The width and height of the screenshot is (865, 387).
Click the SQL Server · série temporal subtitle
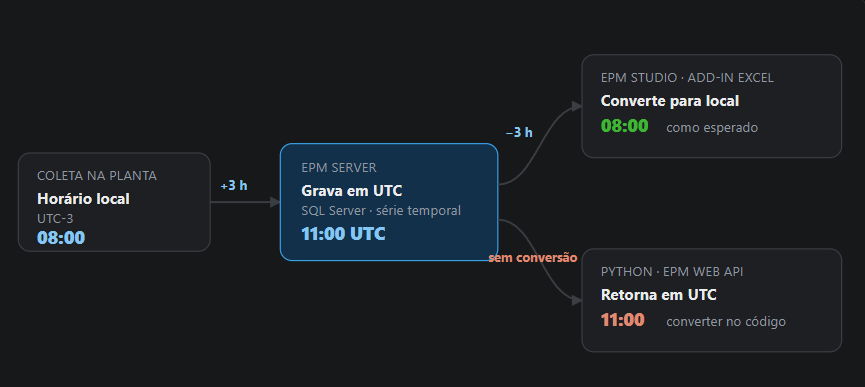point(381,211)
